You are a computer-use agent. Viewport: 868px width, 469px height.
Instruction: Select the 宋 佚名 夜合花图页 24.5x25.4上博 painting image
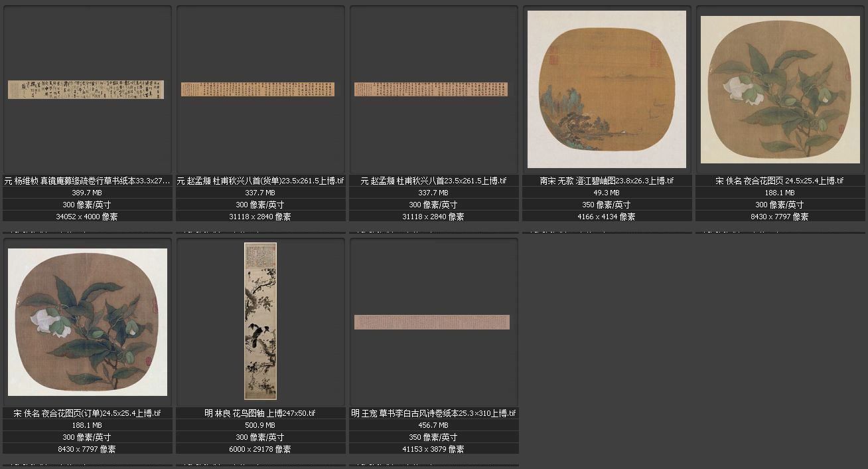780,90
